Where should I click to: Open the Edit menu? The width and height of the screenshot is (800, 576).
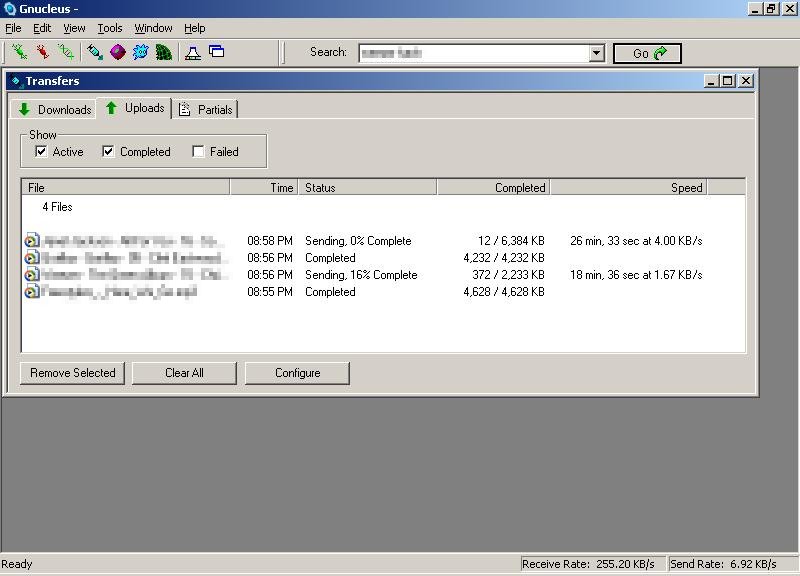42,28
